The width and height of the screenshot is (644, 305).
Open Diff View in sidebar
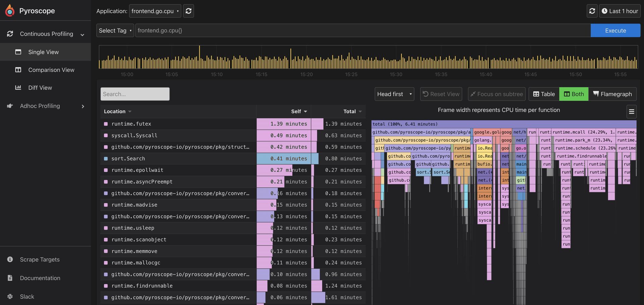tap(45, 88)
